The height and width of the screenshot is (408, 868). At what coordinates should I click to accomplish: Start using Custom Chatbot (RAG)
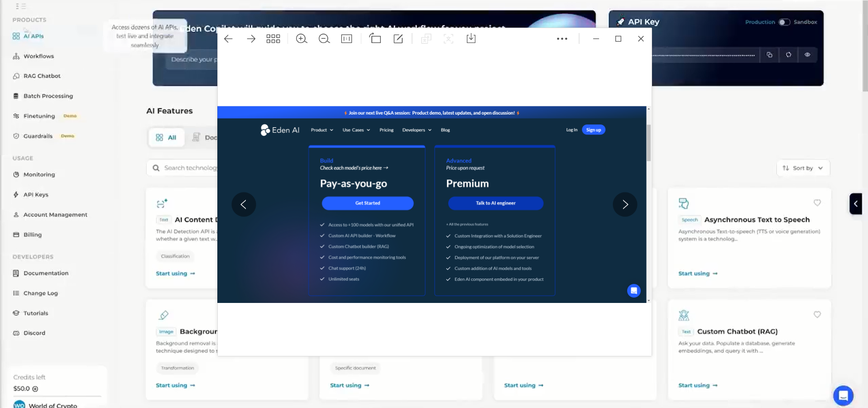click(x=698, y=385)
